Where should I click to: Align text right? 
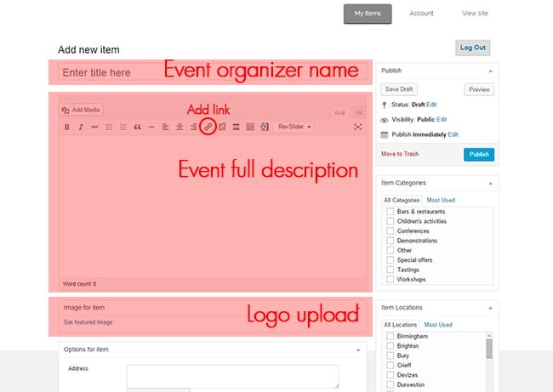[x=194, y=127]
